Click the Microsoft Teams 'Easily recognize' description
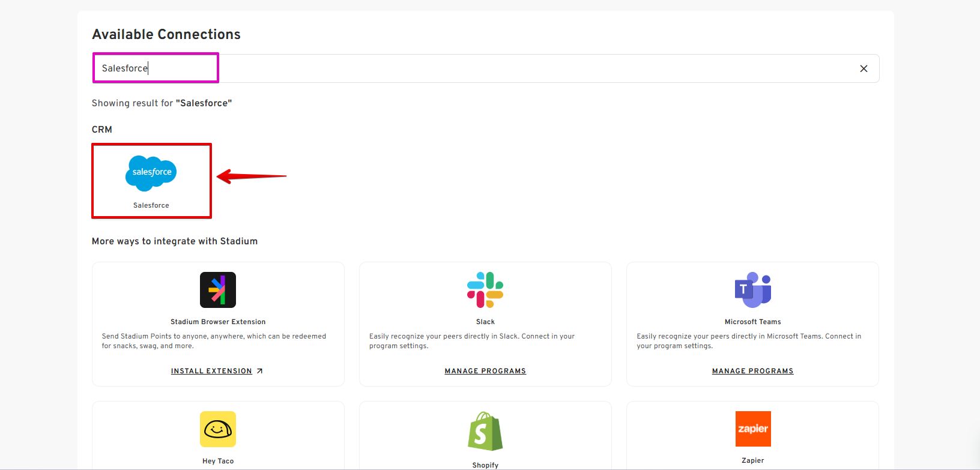 [749, 341]
